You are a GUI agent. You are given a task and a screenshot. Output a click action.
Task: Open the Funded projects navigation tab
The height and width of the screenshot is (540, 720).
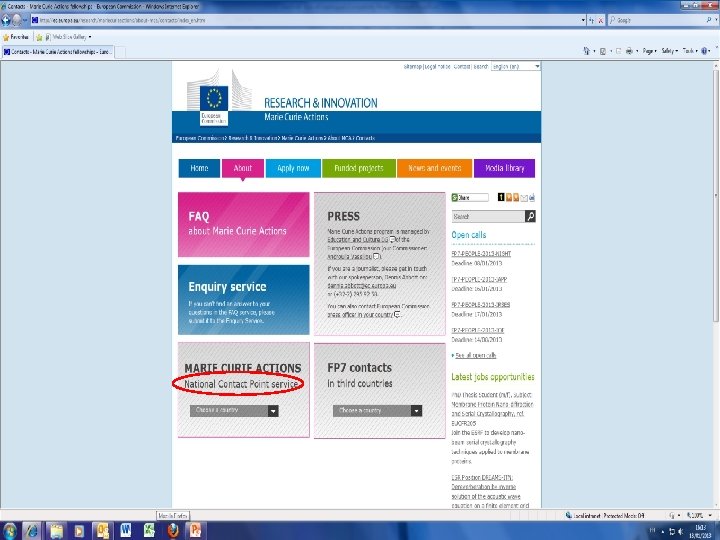coord(359,168)
